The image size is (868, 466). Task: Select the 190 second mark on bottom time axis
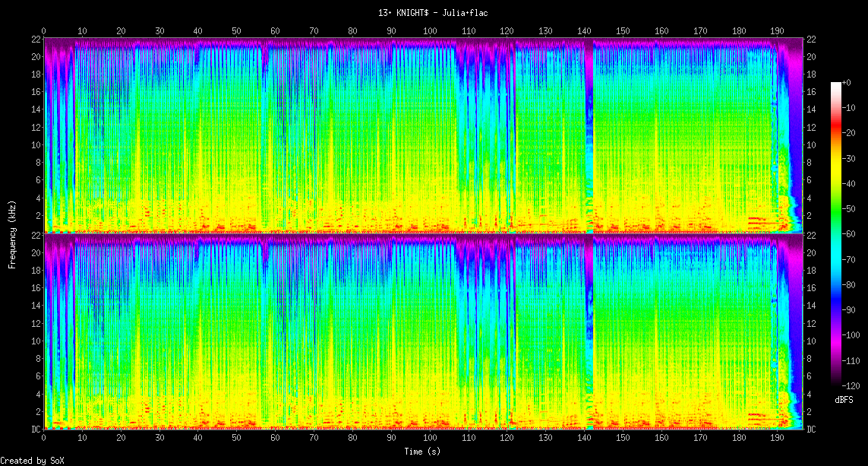(777, 438)
